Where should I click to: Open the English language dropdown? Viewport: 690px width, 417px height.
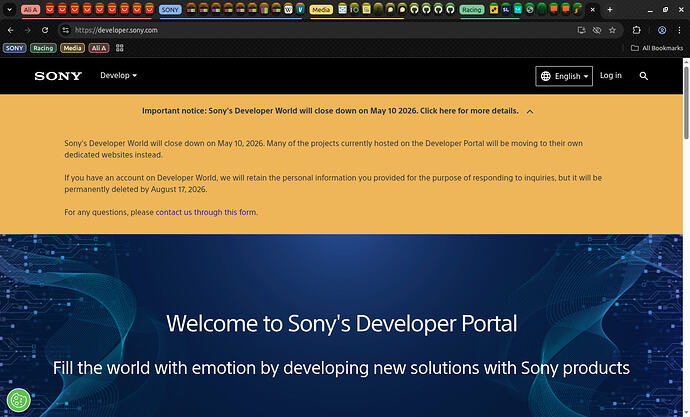[564, 76]
